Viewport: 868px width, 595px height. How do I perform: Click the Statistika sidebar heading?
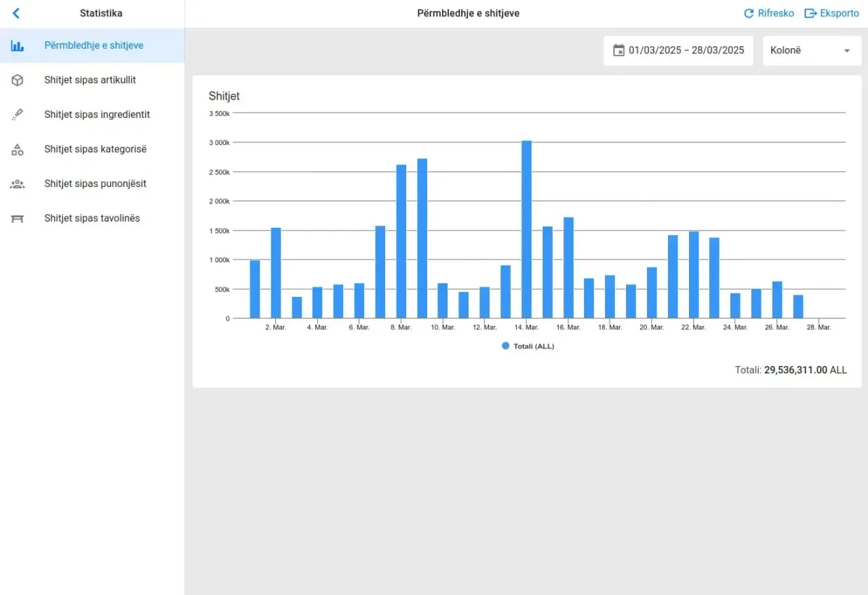[x=101, y=14]
